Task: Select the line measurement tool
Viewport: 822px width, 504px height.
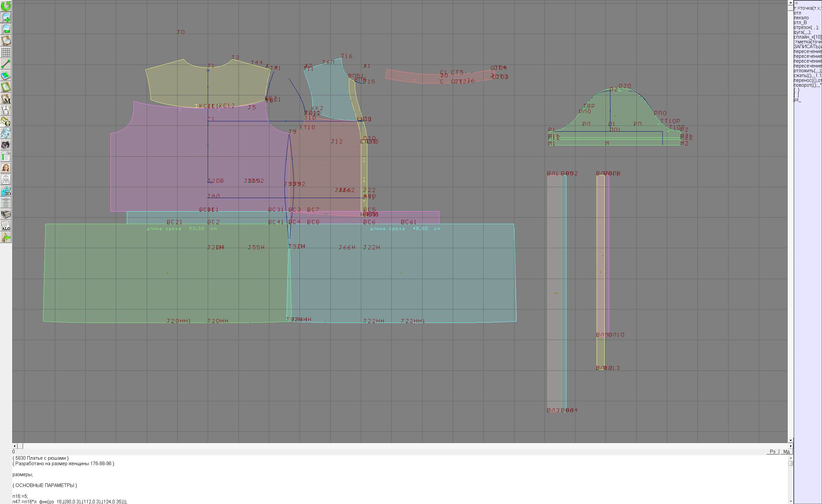Action: point(6,64)
